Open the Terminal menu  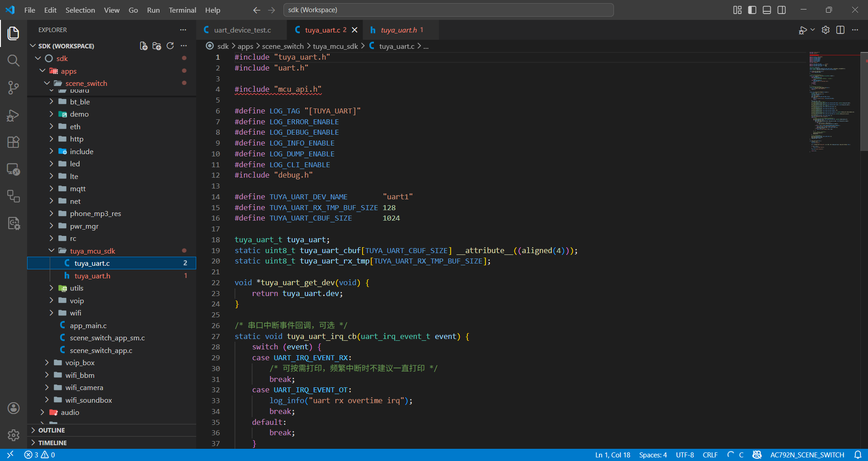pos(182,10)
